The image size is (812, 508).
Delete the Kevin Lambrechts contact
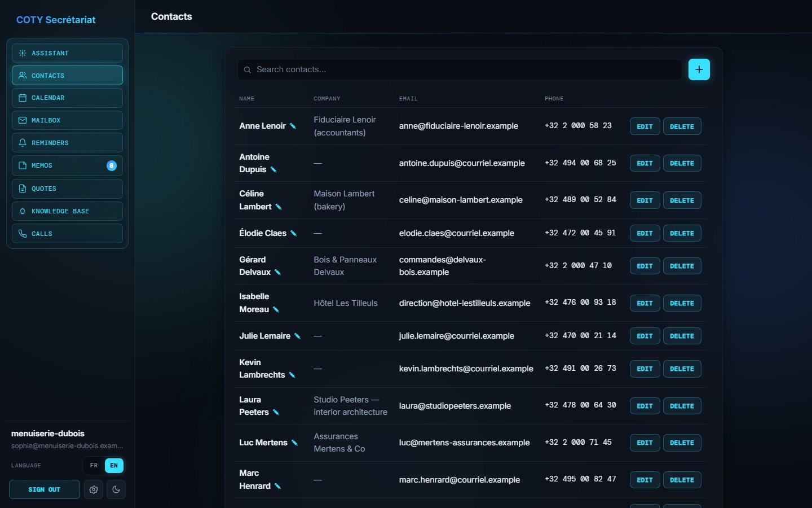coord(682,369)
